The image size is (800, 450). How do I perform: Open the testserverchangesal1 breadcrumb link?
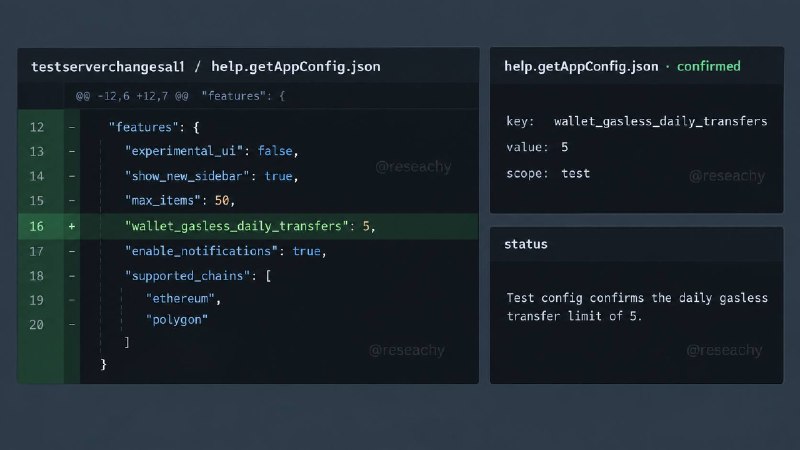tap(108, 67)
